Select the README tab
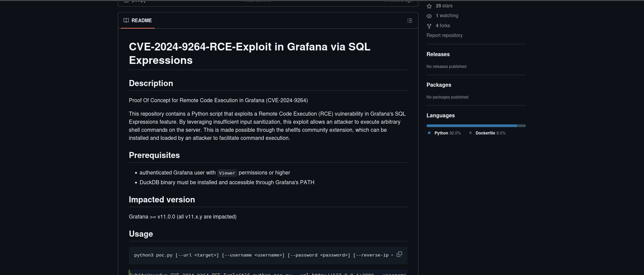This screenshot has width=644, height=275. click(138, 21)
